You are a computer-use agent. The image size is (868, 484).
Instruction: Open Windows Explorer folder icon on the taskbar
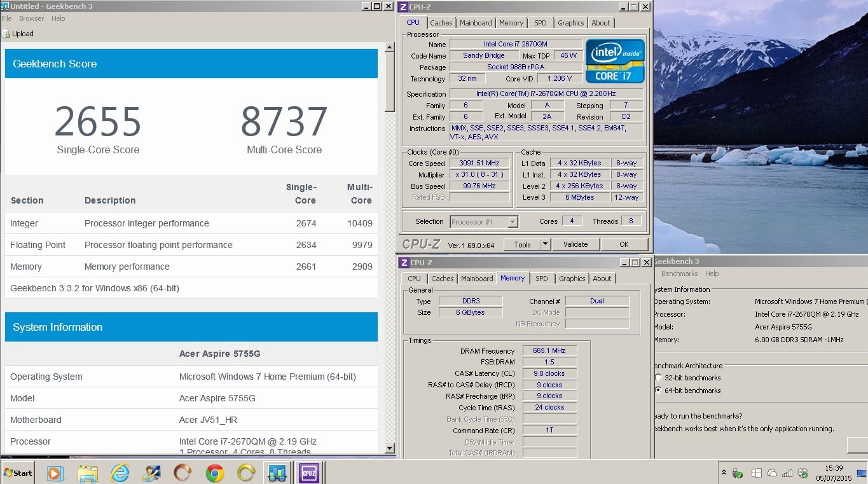pos(87,473)
